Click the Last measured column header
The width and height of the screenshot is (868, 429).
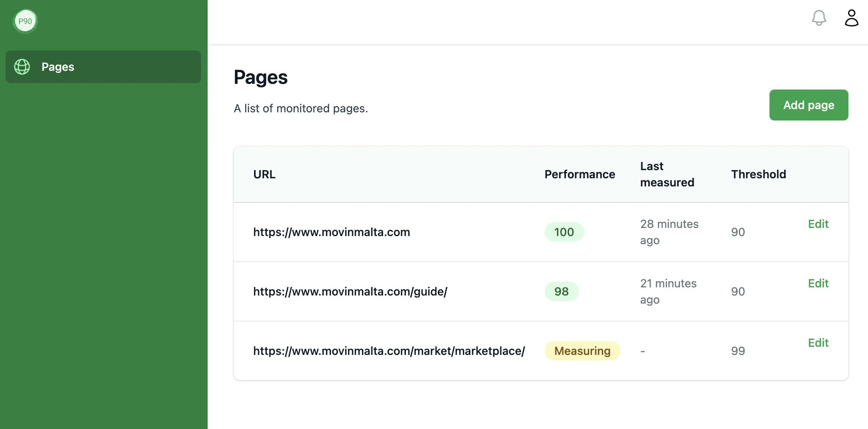click(667, 174)
